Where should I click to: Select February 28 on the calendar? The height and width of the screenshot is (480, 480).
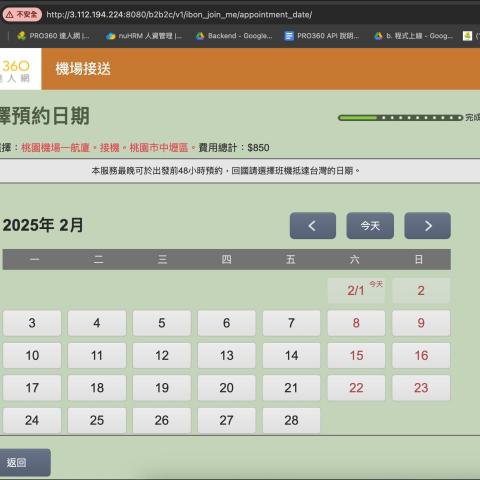pyautogui.click(x=291, y=420)
